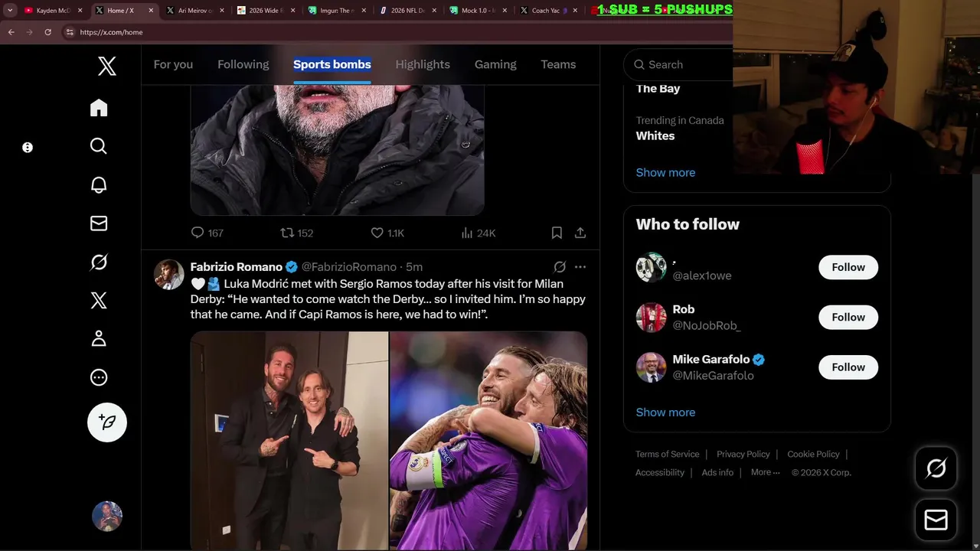Open account avatar at sidebar bottom
The image size is (980, 551).
(x=107, y=517)
